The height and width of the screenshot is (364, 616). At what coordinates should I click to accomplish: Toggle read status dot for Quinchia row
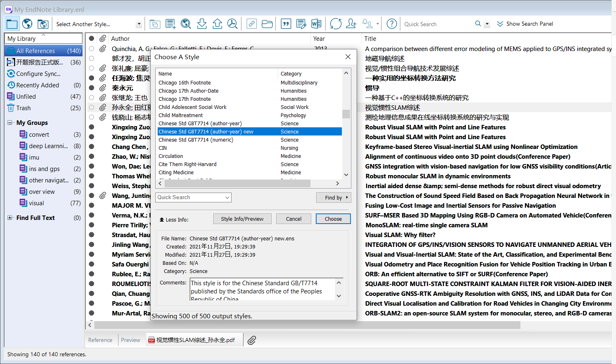click(x=92, y=49)
